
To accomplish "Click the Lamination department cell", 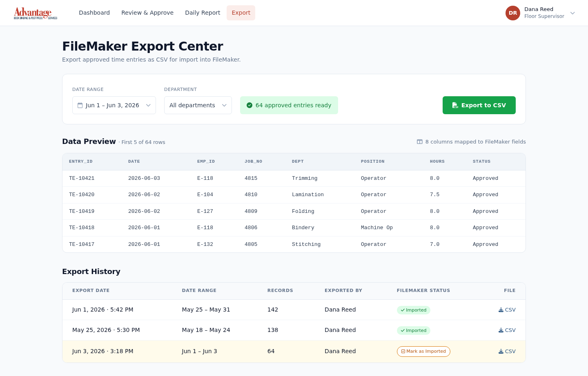I will click(x=308, y=195).
